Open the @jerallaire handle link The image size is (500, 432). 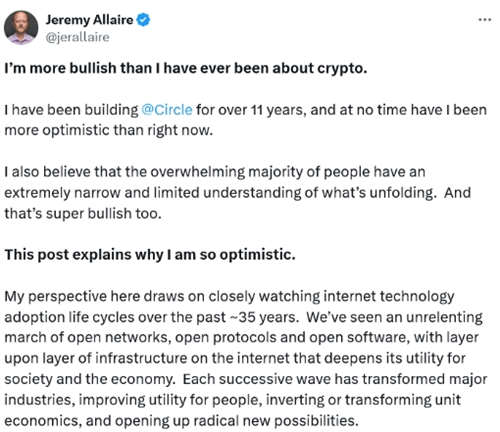(x=77, y=37)
